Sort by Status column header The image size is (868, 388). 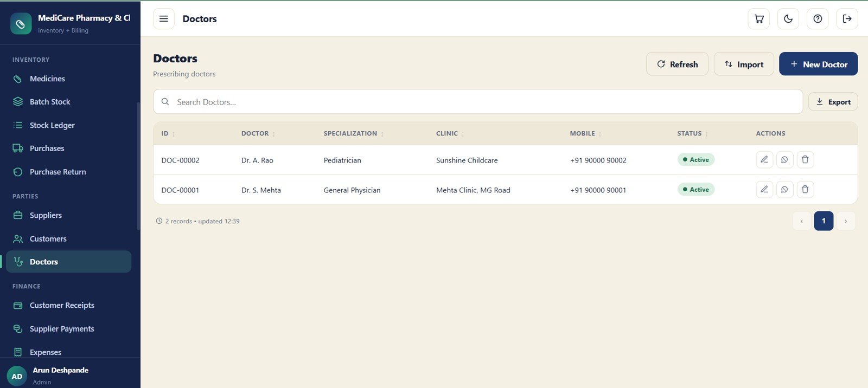pos(692,133)
